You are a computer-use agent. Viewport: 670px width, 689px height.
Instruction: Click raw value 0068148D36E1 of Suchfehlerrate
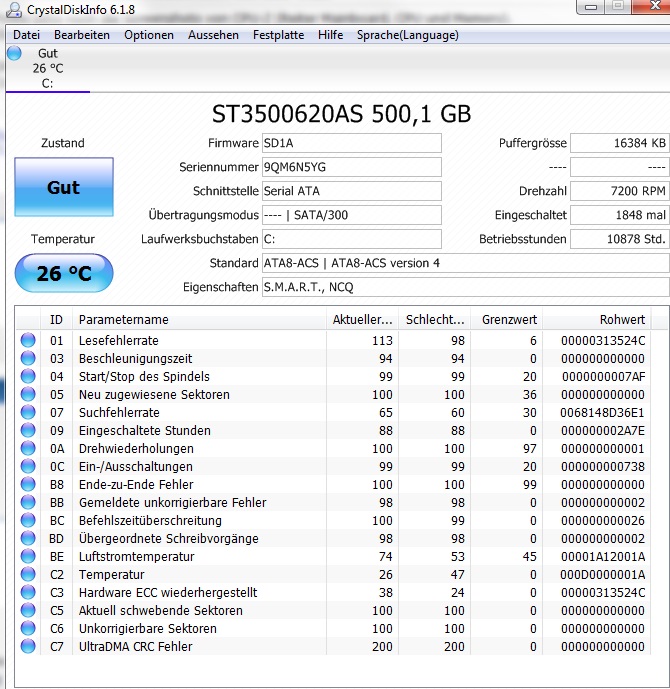coord(602,412)
